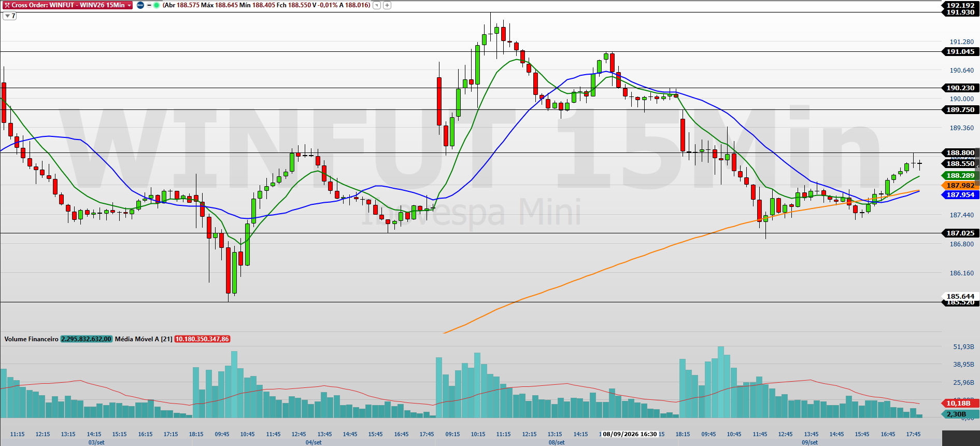Click the green connection status circle
This screenshot has height=446, width=980.
157,5
